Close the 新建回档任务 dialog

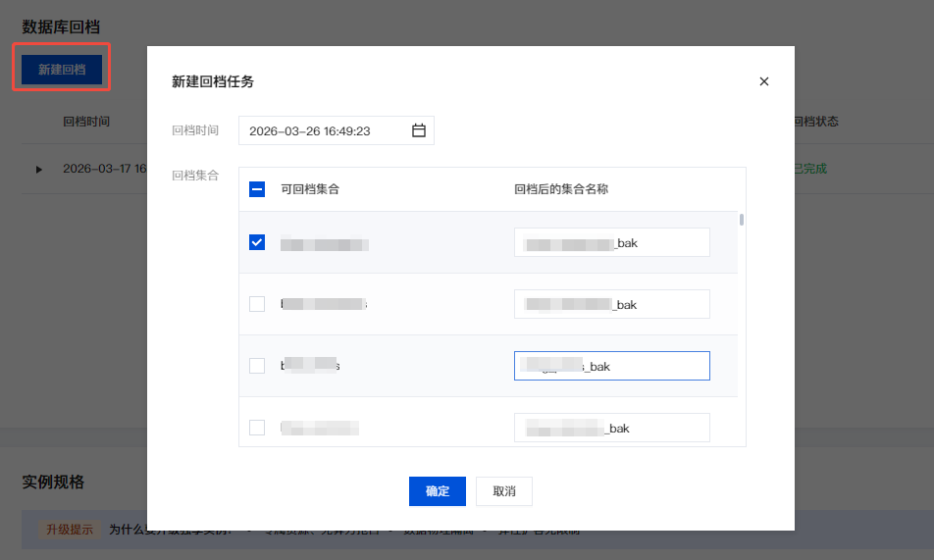tap(763, 81)
